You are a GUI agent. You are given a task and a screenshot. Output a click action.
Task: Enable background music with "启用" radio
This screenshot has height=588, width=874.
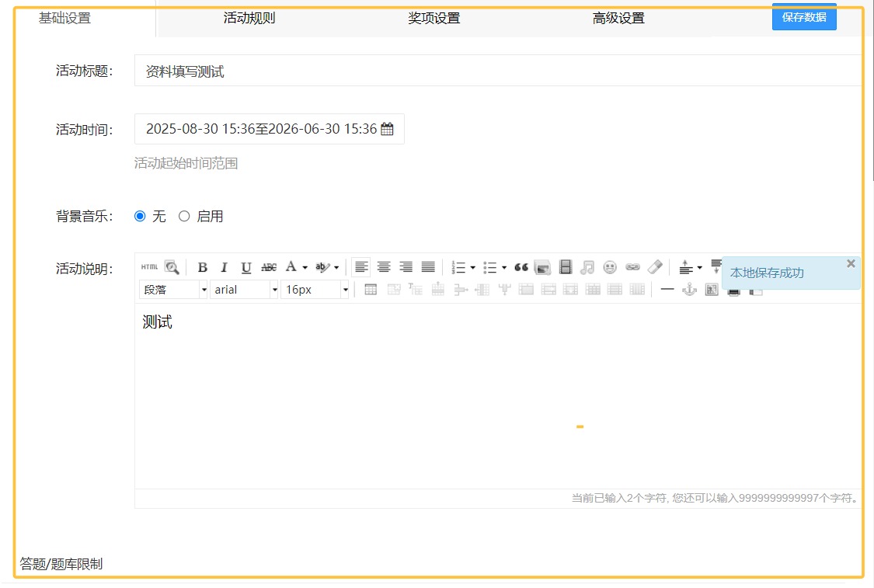pos(184,217)
